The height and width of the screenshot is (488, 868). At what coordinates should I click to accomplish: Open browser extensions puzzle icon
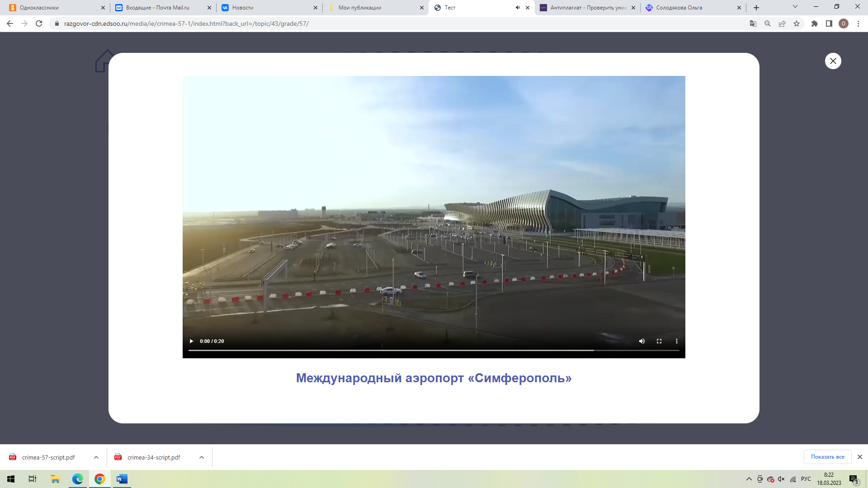(815, 23)
